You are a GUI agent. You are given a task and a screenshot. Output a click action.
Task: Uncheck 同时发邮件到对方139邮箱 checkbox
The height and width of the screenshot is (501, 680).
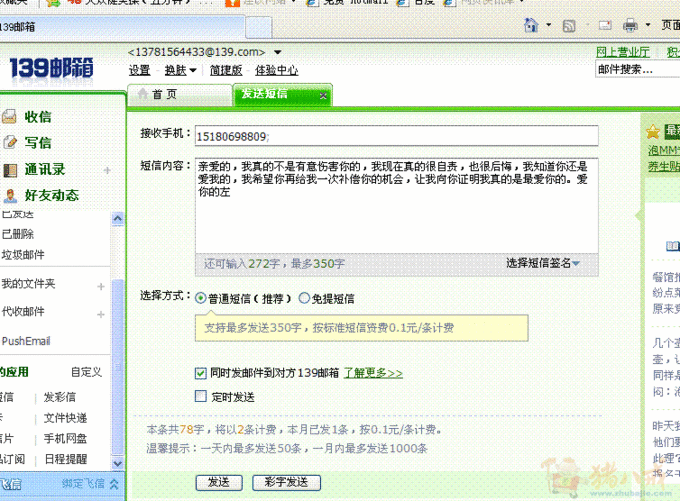click(x=200, y=373)
